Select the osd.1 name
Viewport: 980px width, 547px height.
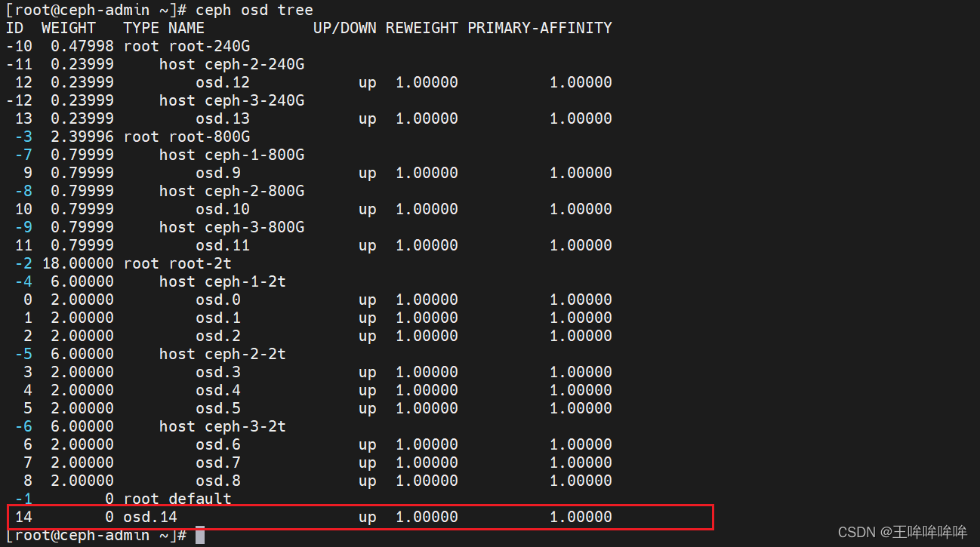pos(218,318)
